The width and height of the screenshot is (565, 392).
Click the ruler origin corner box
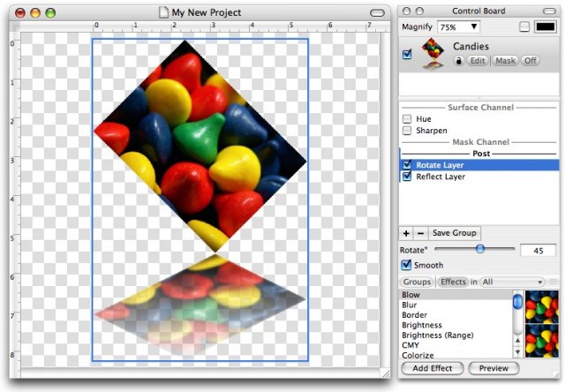pos(15,26)
